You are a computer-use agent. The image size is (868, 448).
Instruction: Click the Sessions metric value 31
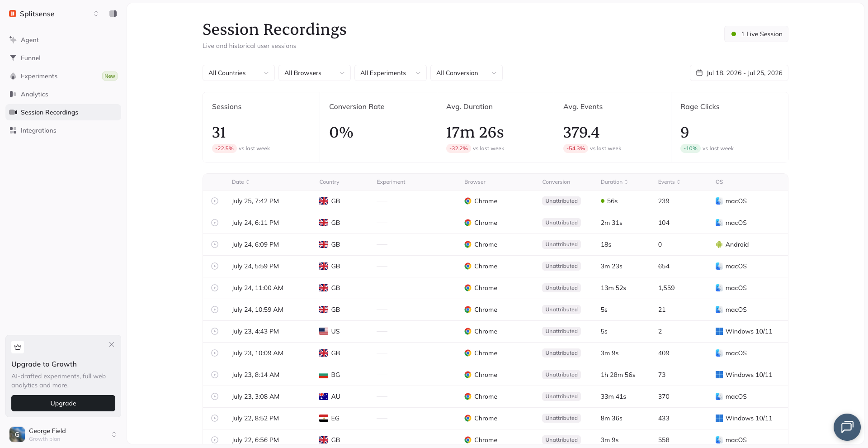(219, 132)
